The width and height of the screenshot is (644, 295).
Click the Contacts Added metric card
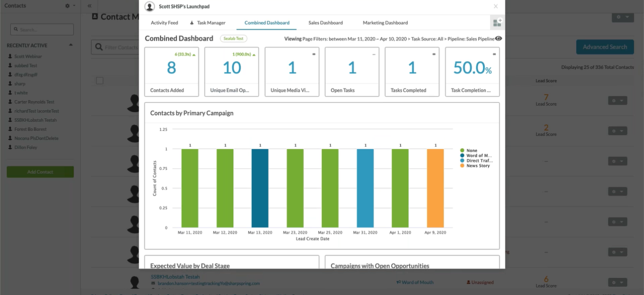point(171,72)
